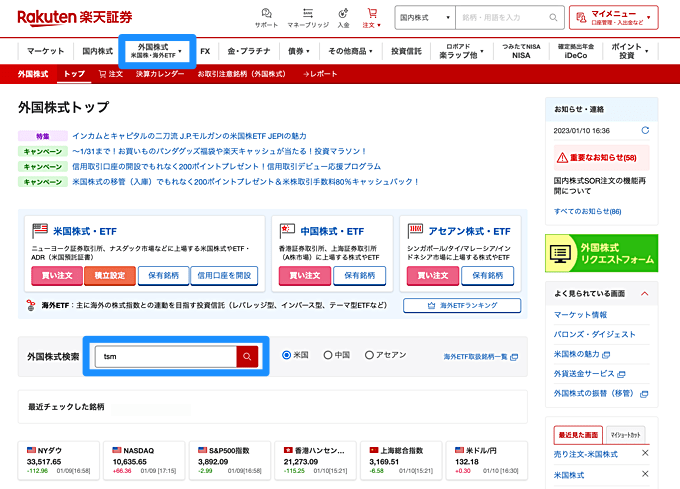Open 重要なお知らせ(58) notice
680x489 pixels.
click(x=602, y=158)
